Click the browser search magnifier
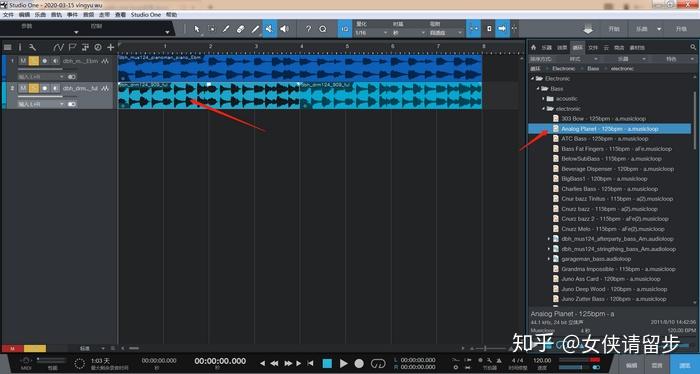 click(x=693, y=47)
